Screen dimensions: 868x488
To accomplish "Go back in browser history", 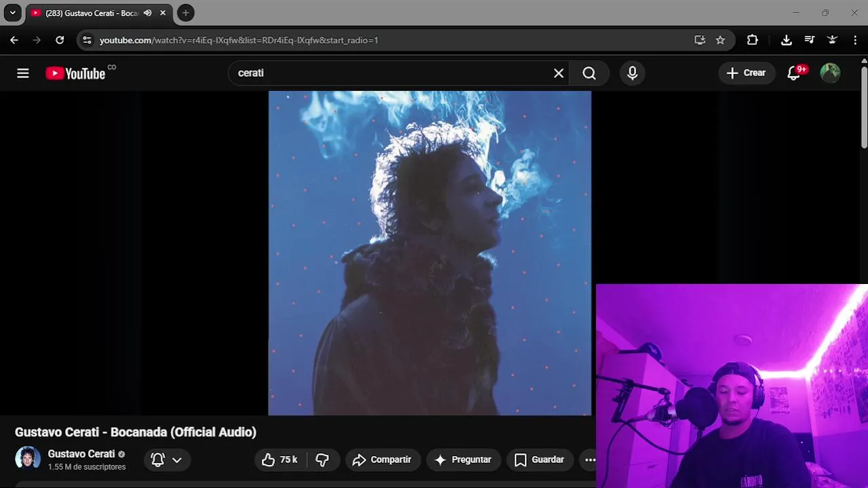I will coord(14,40).
